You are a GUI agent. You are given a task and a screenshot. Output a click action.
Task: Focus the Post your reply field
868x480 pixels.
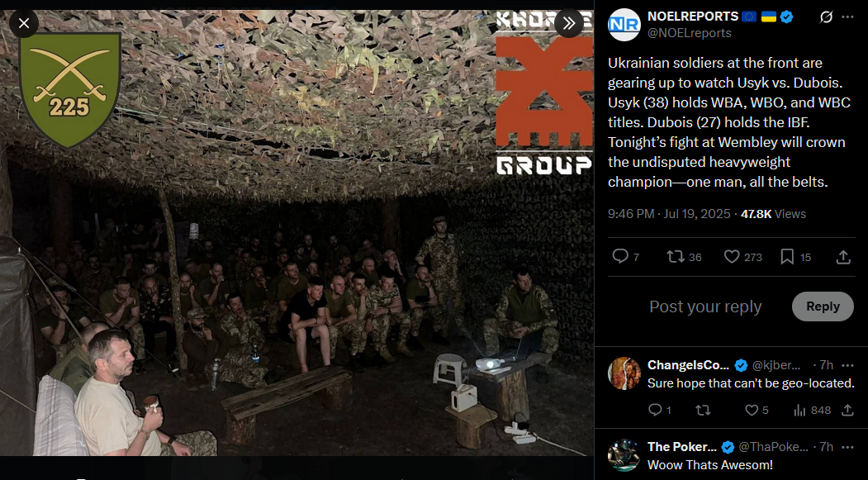pos(705,307)
